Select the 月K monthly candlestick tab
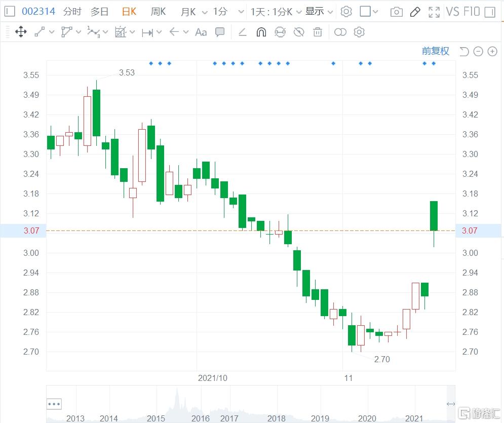The width and height of the screenshot is (504, 423). 188,12
